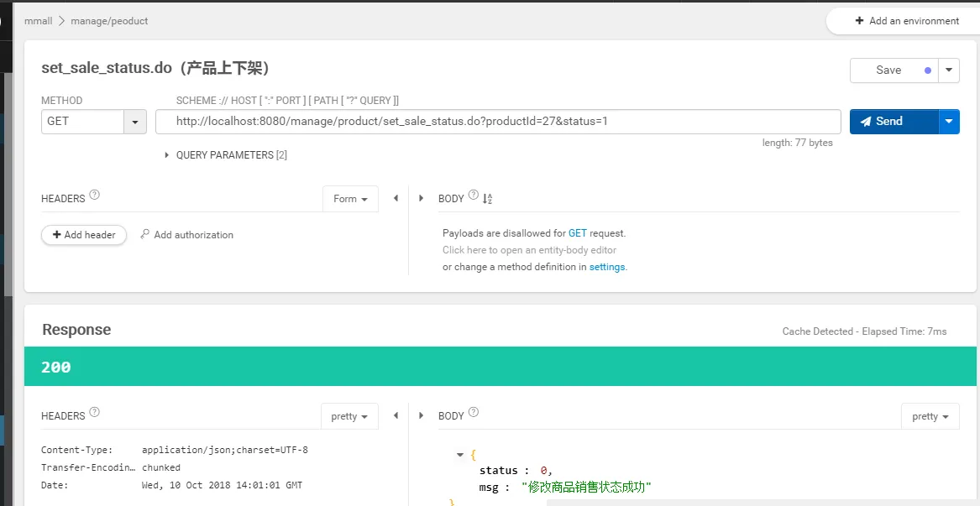980x506 pixels.
Task: Collapse request headers pane with left arrow
Action: click(396, 198)
